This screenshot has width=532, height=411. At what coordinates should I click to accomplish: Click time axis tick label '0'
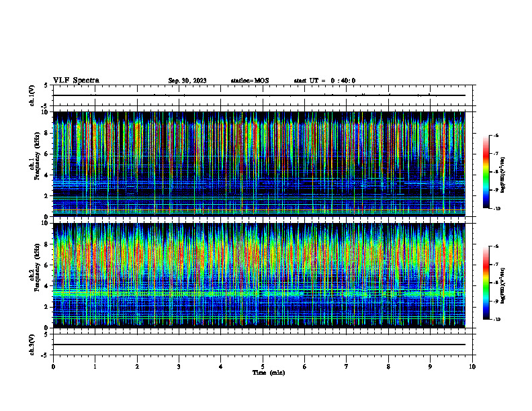(x=53, y=367)
